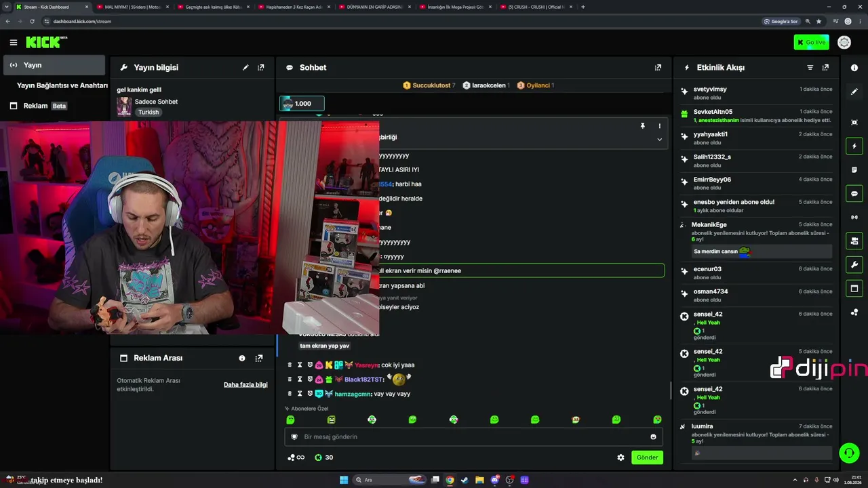
Task: Toggle the notes widget in right toolbar
Action: point(854,170)
